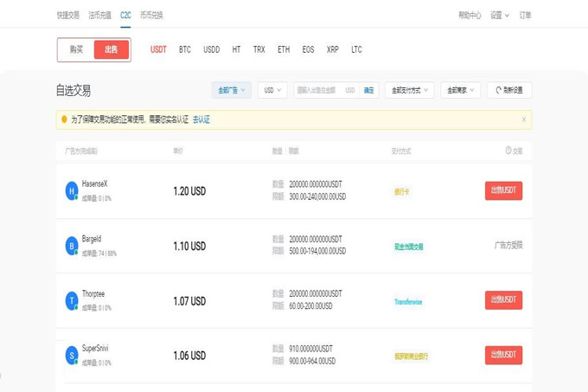Click the 1.20 USD price
Image resolution: width=588 pixels, height=392 pixels.
point(189,191)
